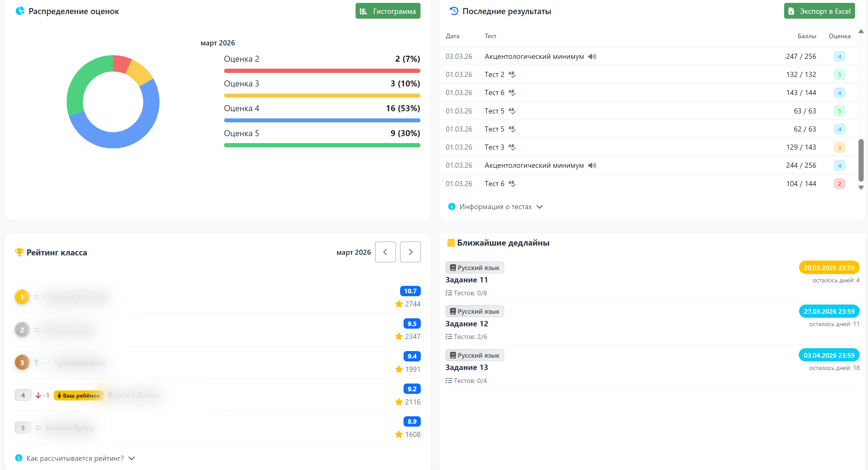The image size is (868, 470).
Task: Expand Как рассчитывается рейтинг explanation
Action: coord(75,458)
